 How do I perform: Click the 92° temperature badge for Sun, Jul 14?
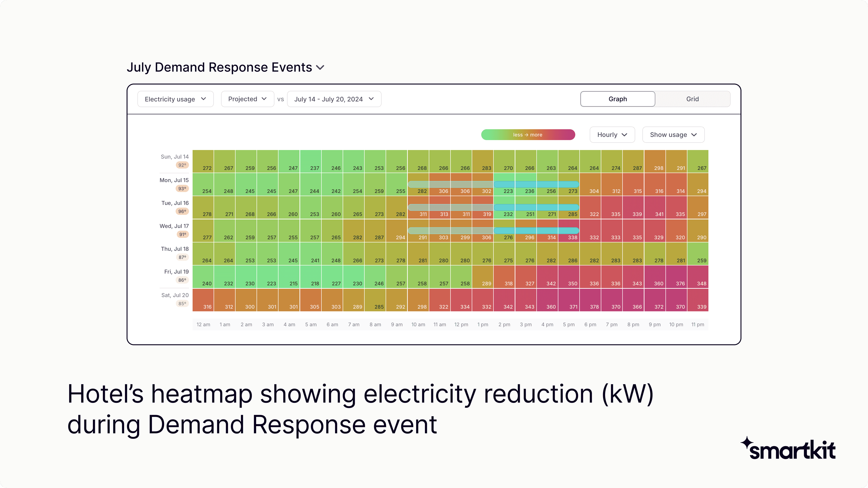click(x=182, y=165)
